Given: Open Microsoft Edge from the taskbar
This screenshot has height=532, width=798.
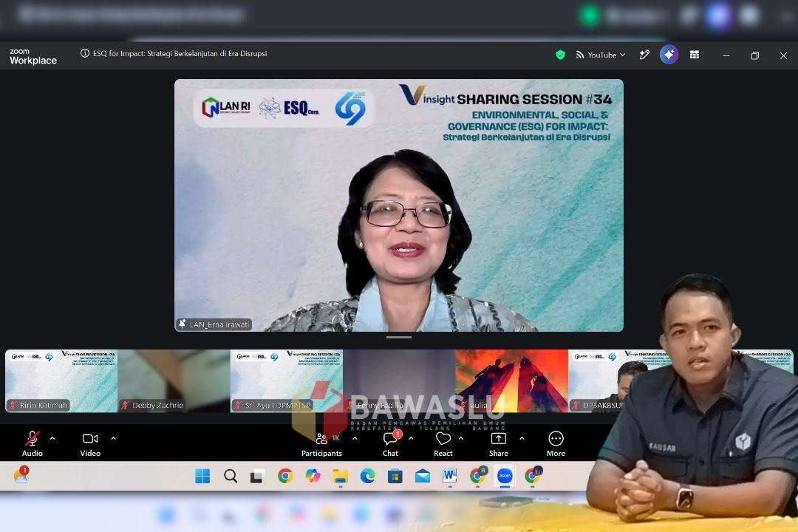Looking at the screenshot, I should (367, 476).
